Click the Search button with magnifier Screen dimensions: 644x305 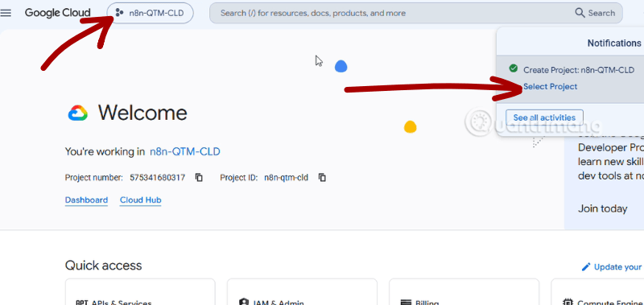tap(595, 13)
